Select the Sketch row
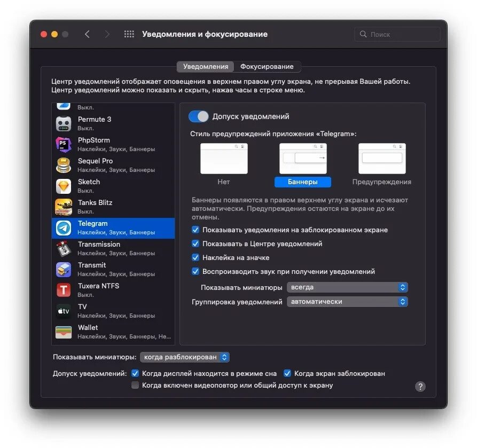Viewport: 477px width, 448px height. [x=113, y=186]
